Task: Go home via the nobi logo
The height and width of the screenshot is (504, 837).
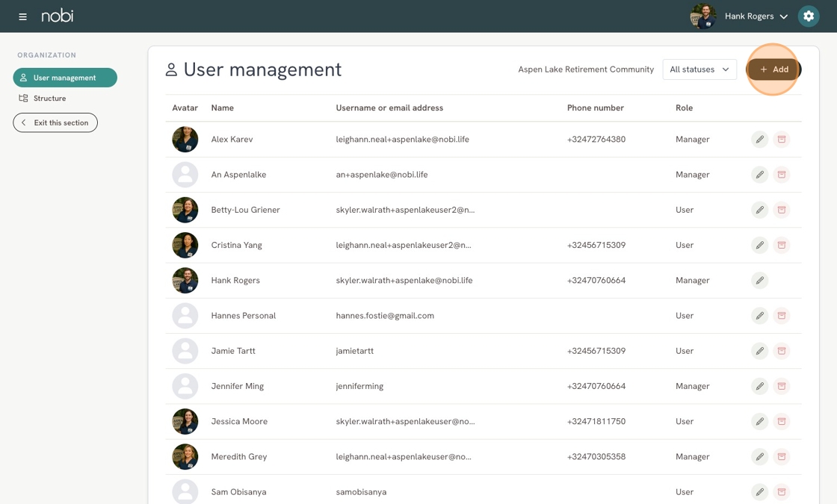Action: pyautogui.click(x=58, y=16)
